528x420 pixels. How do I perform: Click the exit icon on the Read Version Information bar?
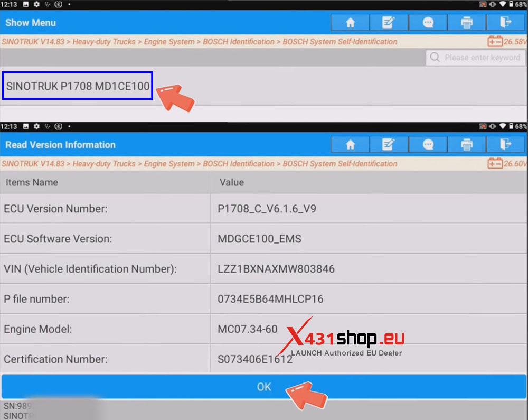click(505, 145)
